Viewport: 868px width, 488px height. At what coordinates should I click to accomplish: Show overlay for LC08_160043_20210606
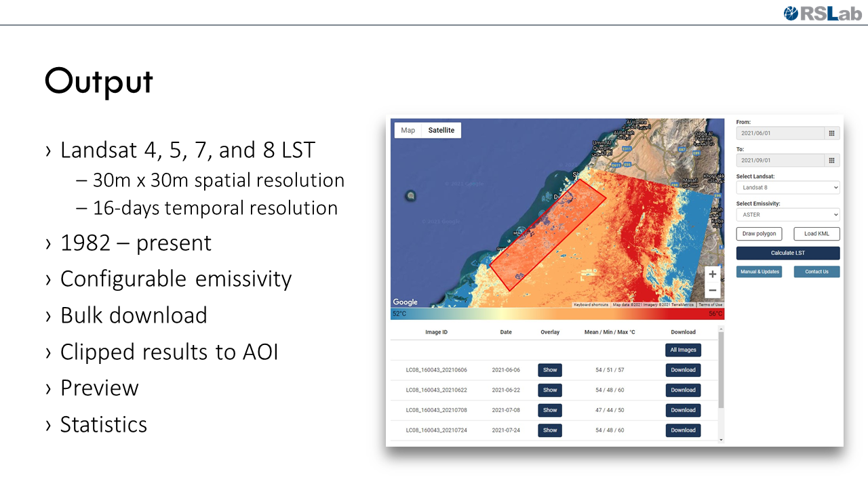[550, 370]
